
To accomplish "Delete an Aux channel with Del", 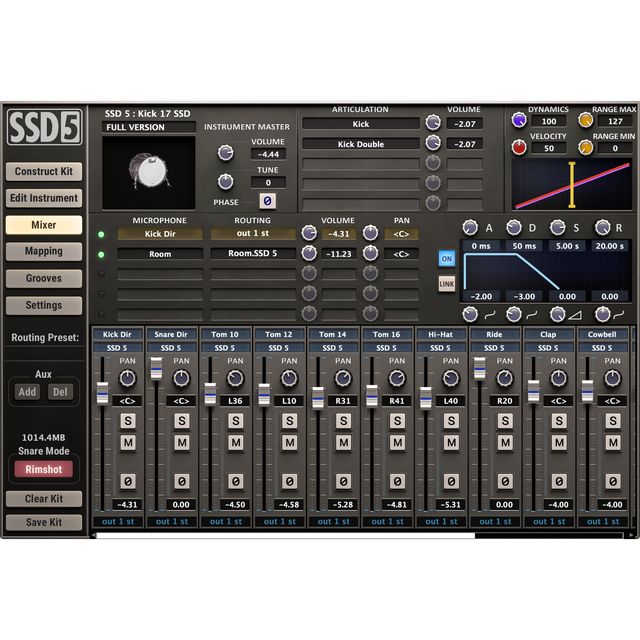I will 60,392.
